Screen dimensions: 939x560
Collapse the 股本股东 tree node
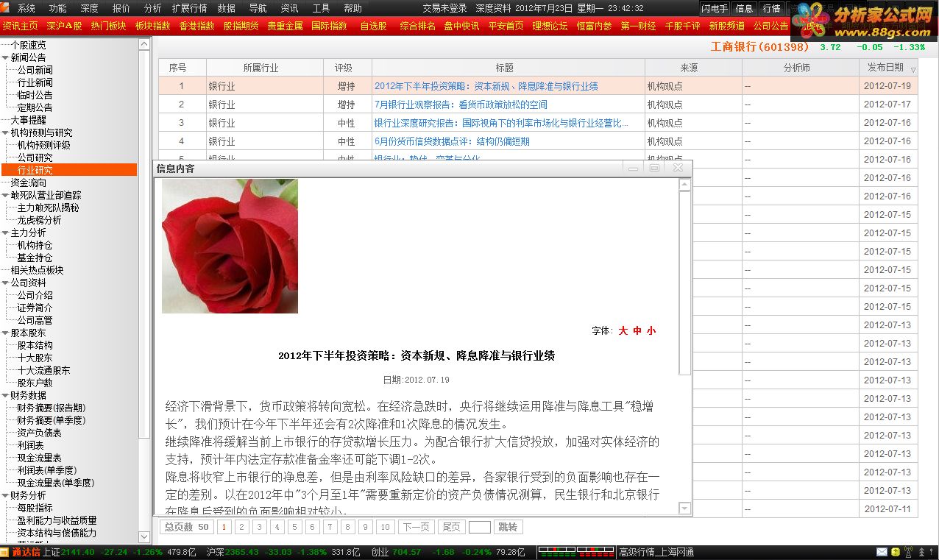click(x=5, y=333)
